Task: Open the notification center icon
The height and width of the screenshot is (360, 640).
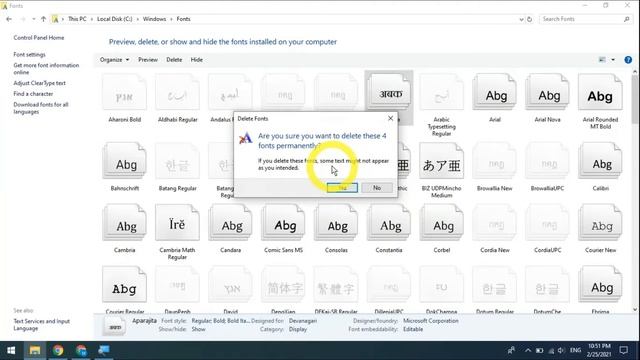Action: [x=623, y=350]
